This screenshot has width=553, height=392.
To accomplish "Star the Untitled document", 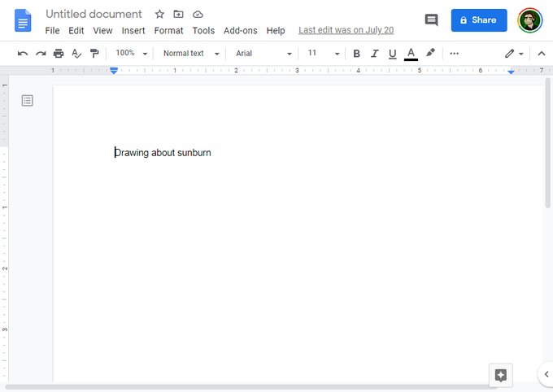I will pos(159,14).
